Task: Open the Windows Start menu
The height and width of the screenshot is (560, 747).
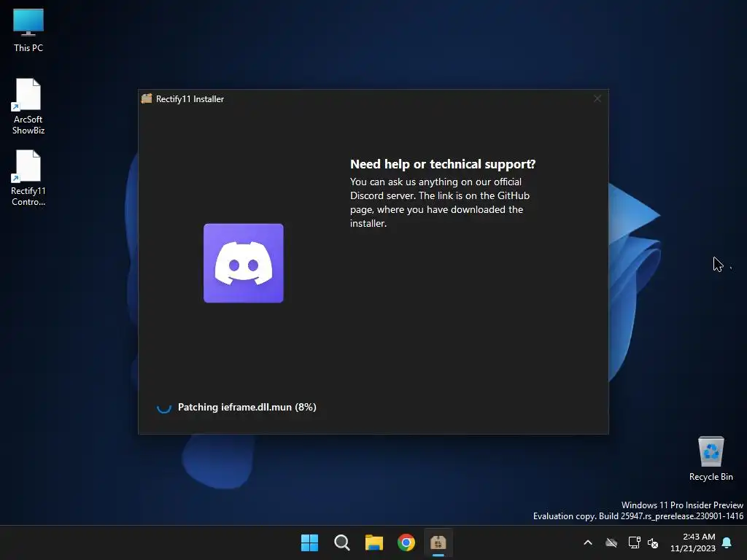Action: (309, 542)
